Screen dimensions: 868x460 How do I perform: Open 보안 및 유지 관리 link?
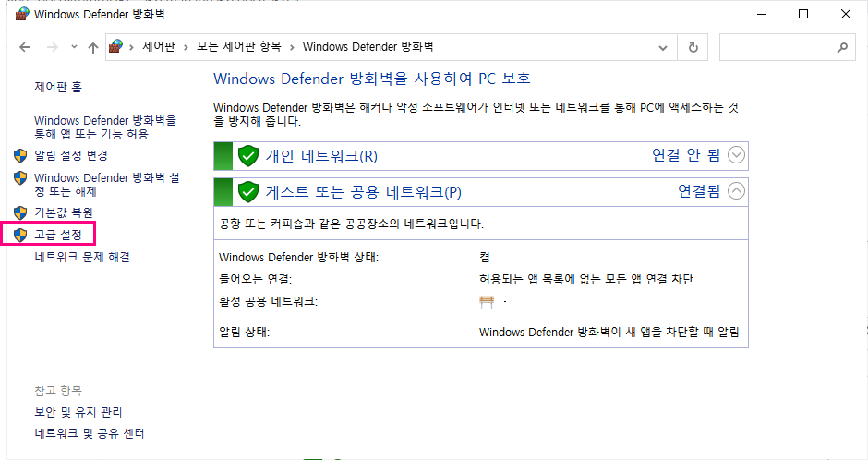78,412
